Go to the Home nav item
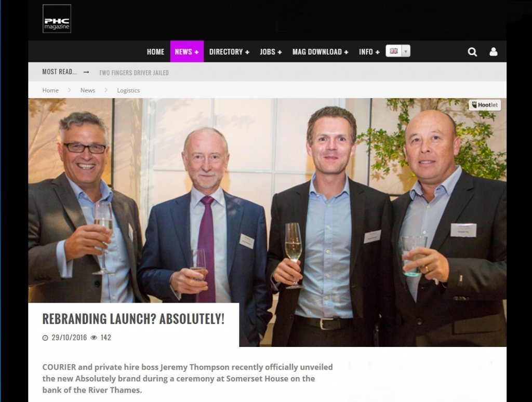Viewport: 532px width, 402px height. click(x=155, y=51)
